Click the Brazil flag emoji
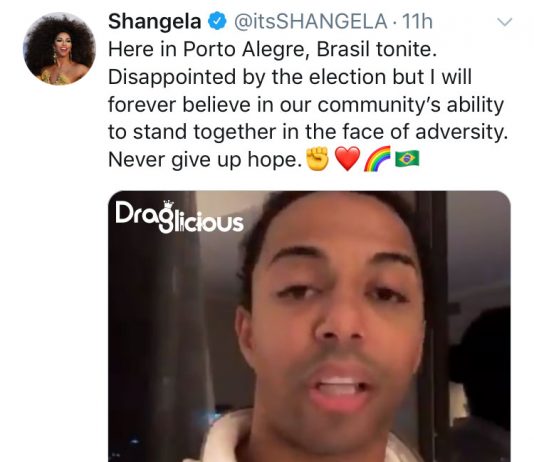 407,159
